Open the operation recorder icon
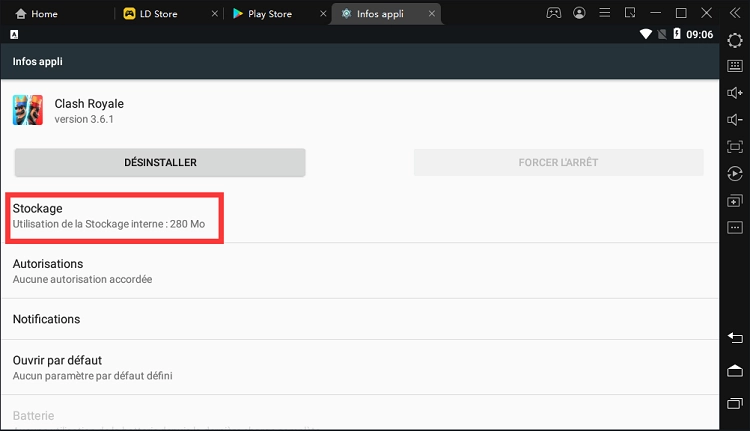Image resolution: width=750 pixels, height=431 pixels. 735,174
